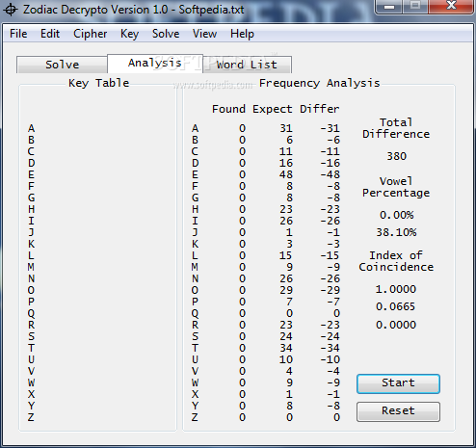
Task: Click the Differ value -29 for O
Action: (330, 290)
